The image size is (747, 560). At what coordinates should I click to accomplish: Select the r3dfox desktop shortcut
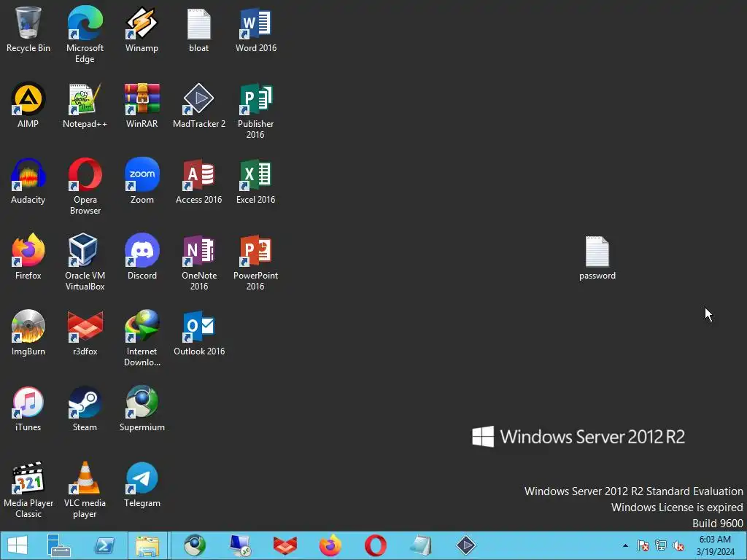pos(85,332)
